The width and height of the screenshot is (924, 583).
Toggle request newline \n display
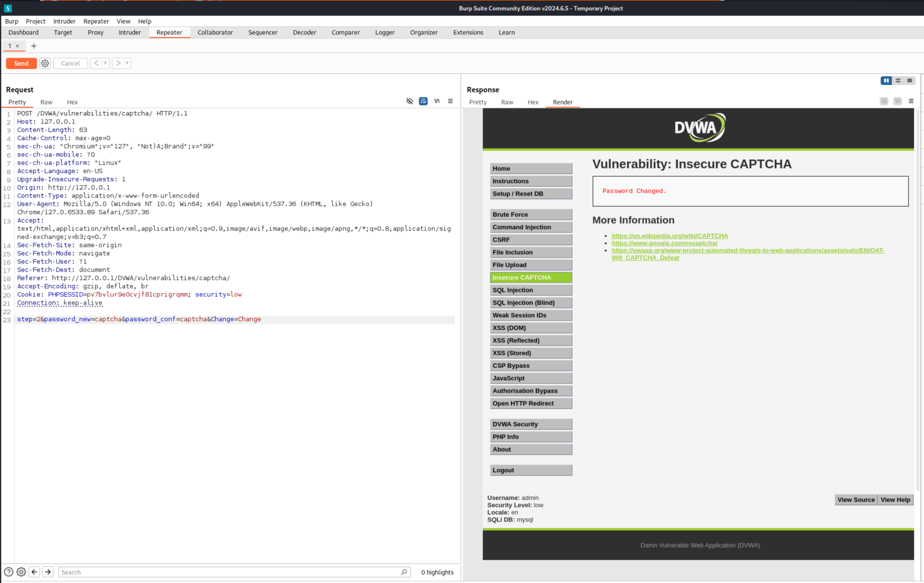[437, 101]
